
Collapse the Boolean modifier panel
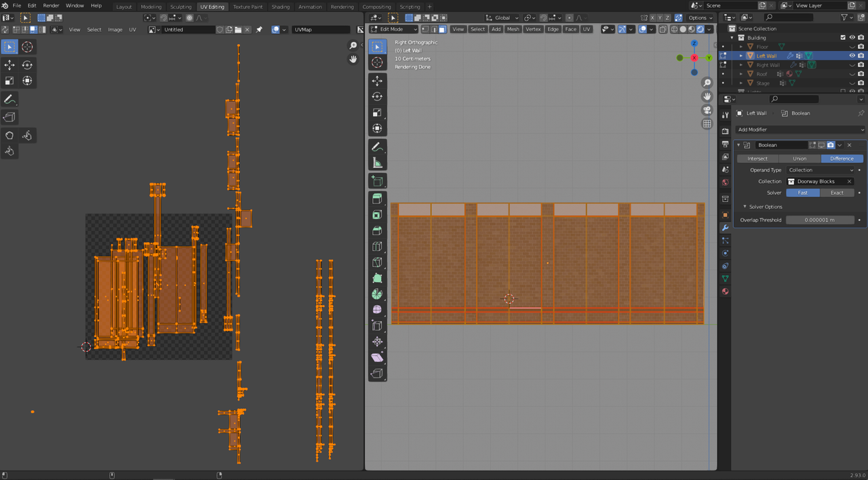point(738,145)
